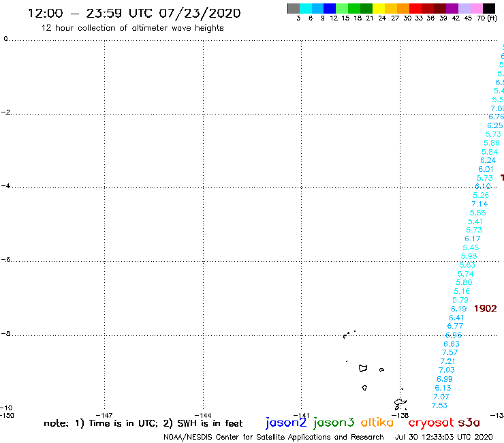This screenshot has width=504, height=443.
Task: Select the dark blue legend swatch
Action: (330, 8)
